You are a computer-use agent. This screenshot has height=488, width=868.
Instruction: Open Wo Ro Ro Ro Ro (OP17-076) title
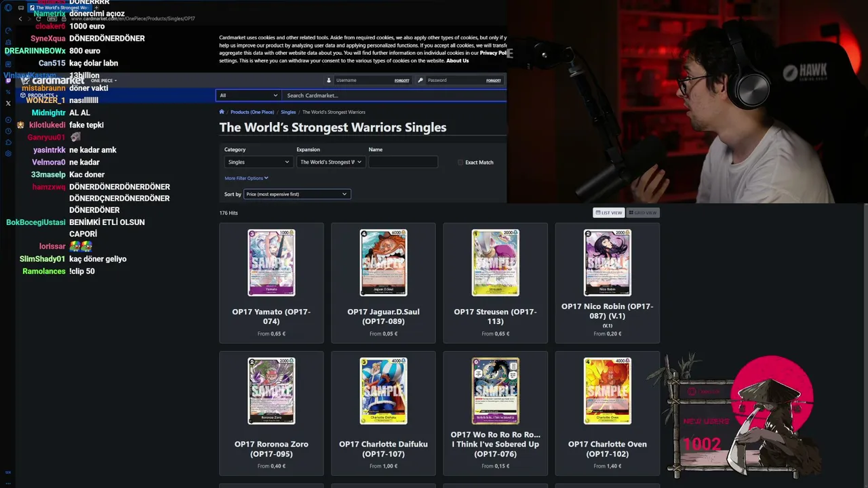point(495,444)
